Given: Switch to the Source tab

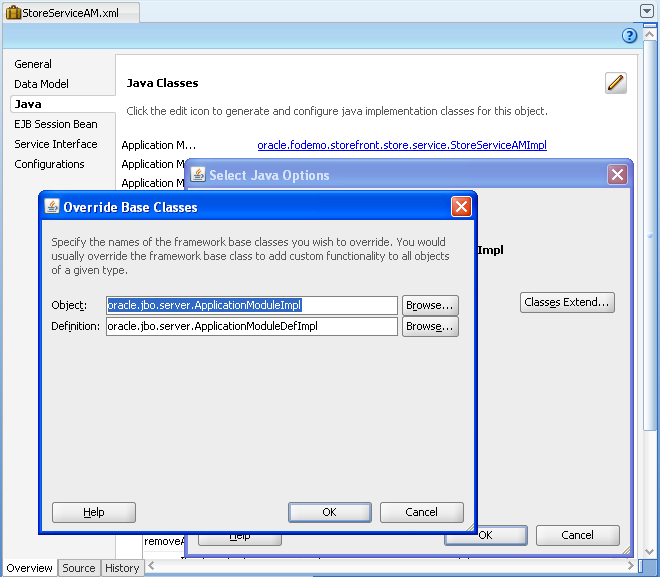Looking at the screenshot, I should pyautogui.click(x=79, y=568).
